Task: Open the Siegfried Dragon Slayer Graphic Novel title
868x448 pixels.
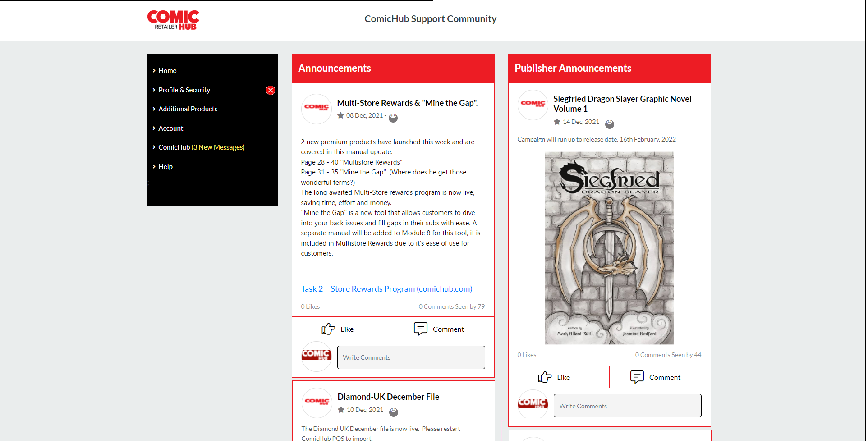Action: (x=622, y=104)
